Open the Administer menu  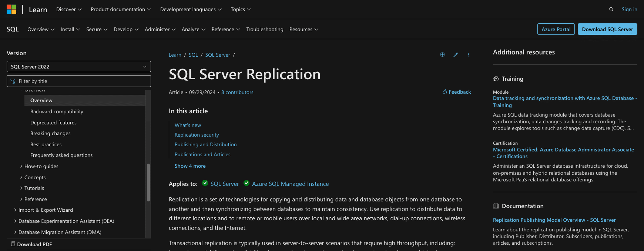pyautogui.click(x=160, y=29)
